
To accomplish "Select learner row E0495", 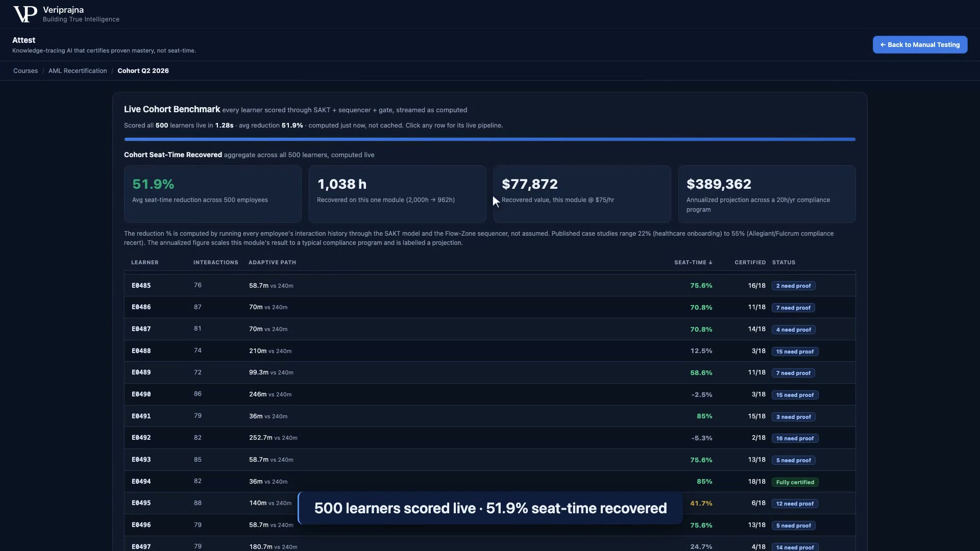I will coord(489,503).
